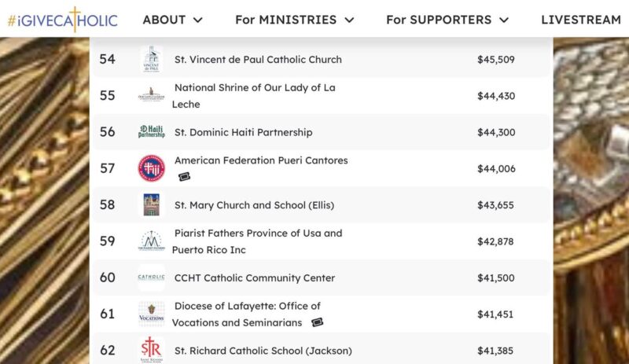This screenshot has width=629, height=364.
Task: Open CCHT Catholic Community Center page
Action: (x=255, y=278)
